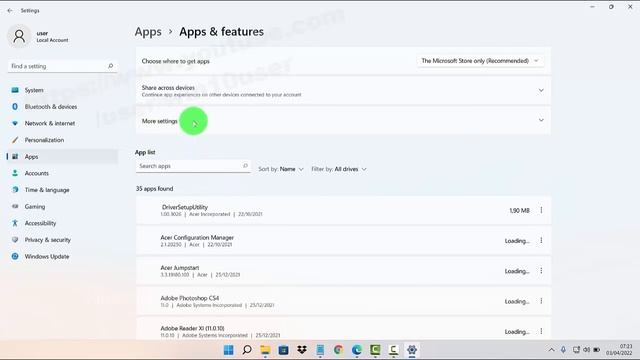
Task: Click magnifier icon in Search apps field
Action: click(245, 166)
